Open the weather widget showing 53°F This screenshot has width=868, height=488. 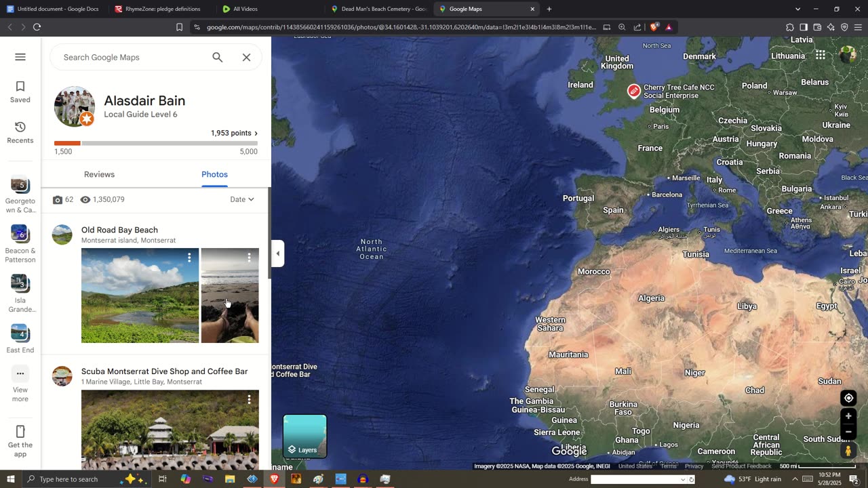pyautogui.click(x=753, y=479)
